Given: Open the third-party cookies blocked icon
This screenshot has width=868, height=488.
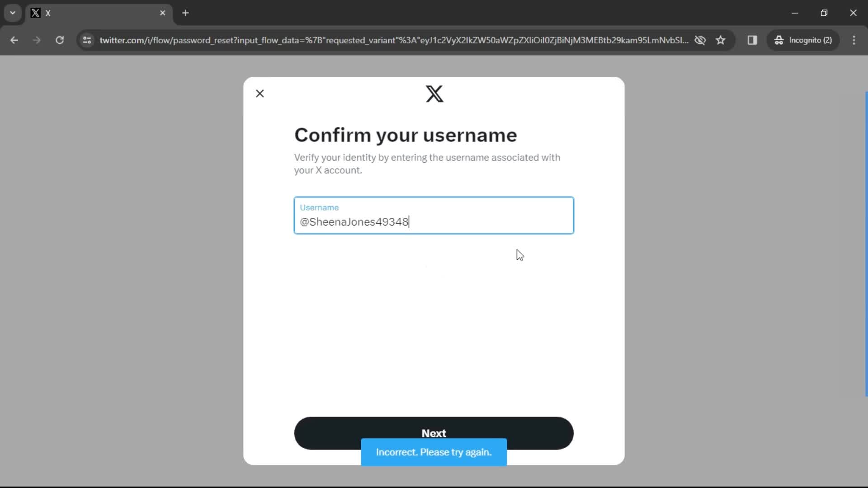Looking at the screenshot, I should pyautogui.click(x=700, y=40).
